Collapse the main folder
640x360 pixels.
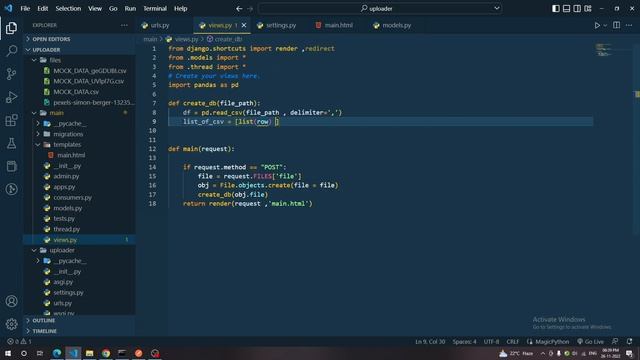[34, 113]
